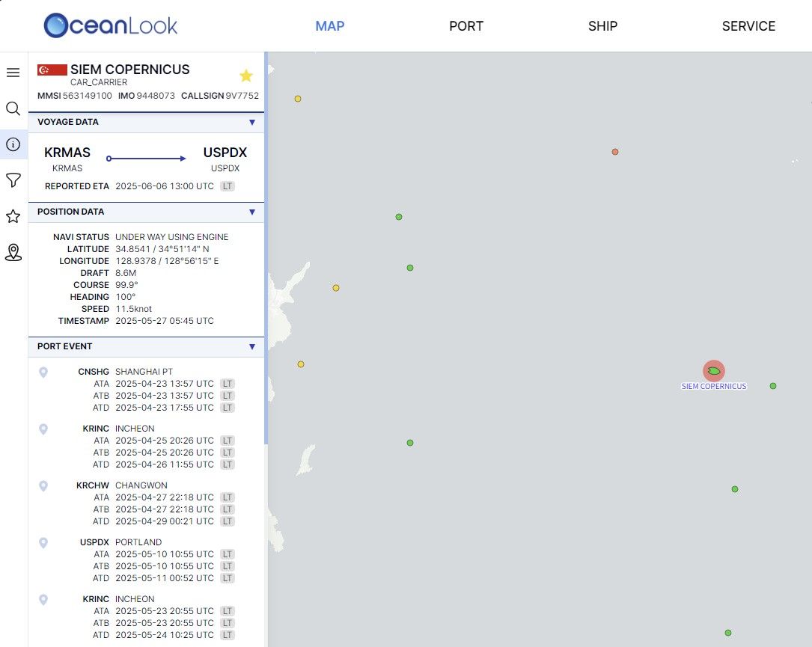Image resolution: width=812 pixels, height=647 pixels.
Task: Toggle yellow favorite star for SIEM COPERNICUS
Action: click(x=245, y=76)
